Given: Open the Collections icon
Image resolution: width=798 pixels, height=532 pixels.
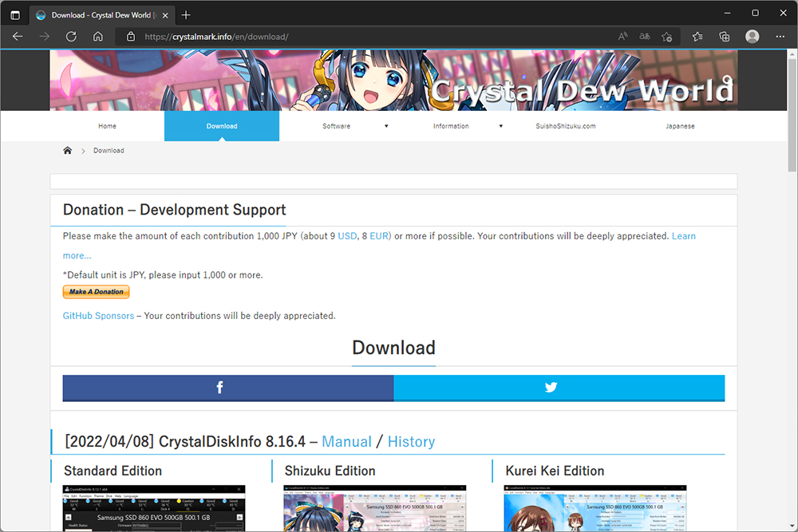Looking at the screenshot, I should 725,37.
